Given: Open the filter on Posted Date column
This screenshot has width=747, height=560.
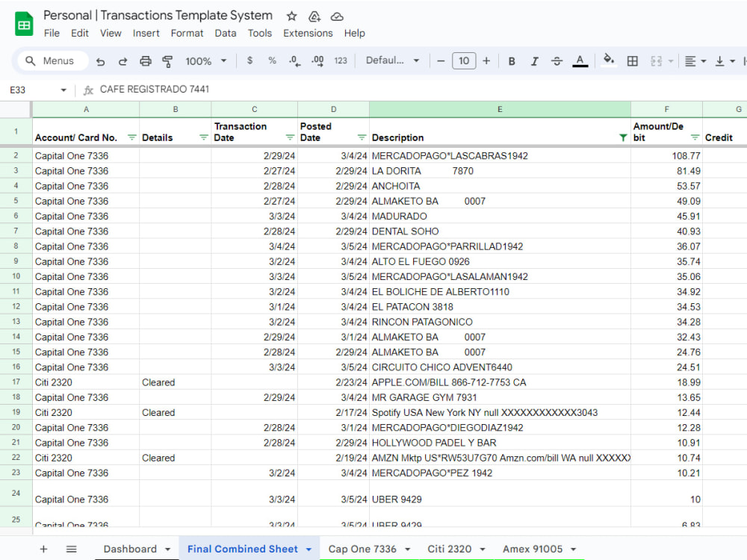Looking at the screenshot, I should 362,137.
